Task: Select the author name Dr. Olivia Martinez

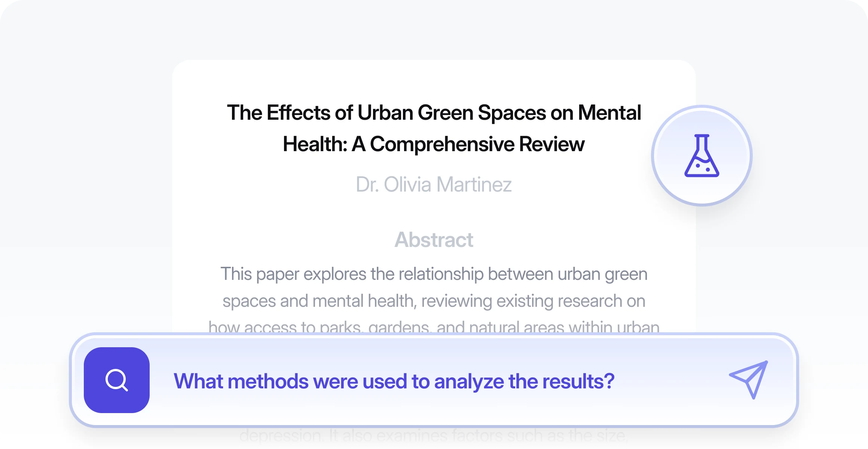Action: [434, 184]
